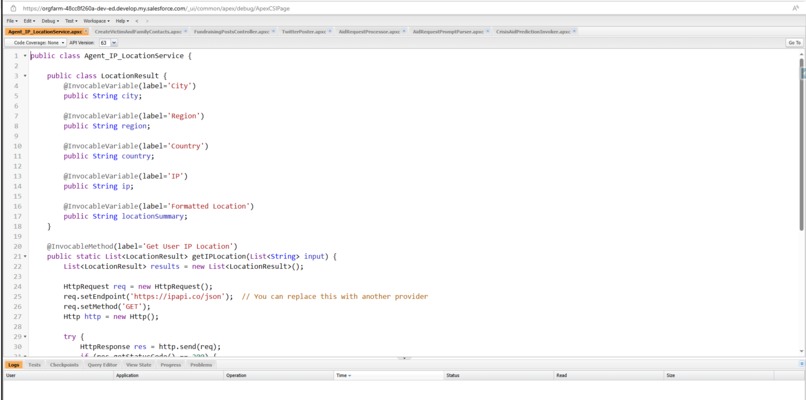Close the AidRequestPromptParser.apxc tab
This screenshot has width=806, height=400.
click(487, 31)
